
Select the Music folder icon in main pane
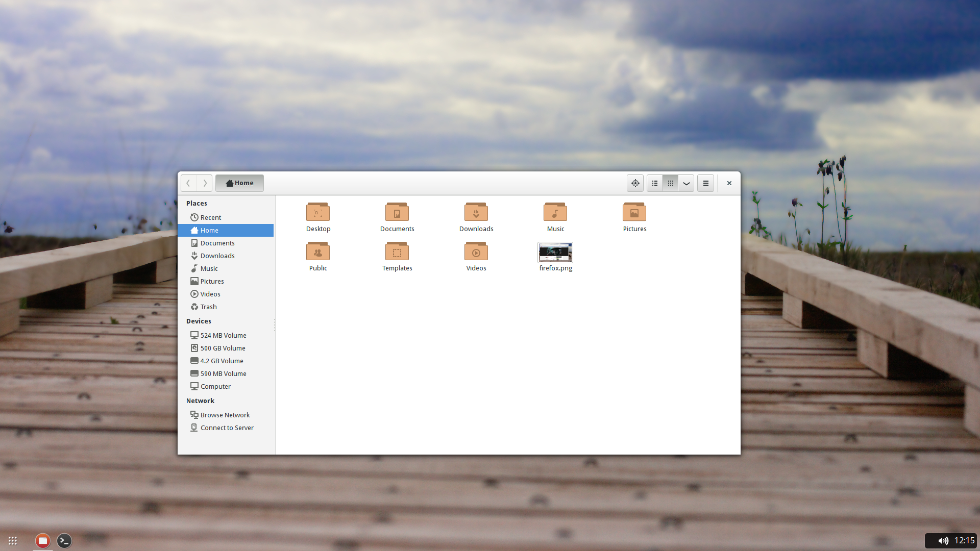(x=555, y=212)
